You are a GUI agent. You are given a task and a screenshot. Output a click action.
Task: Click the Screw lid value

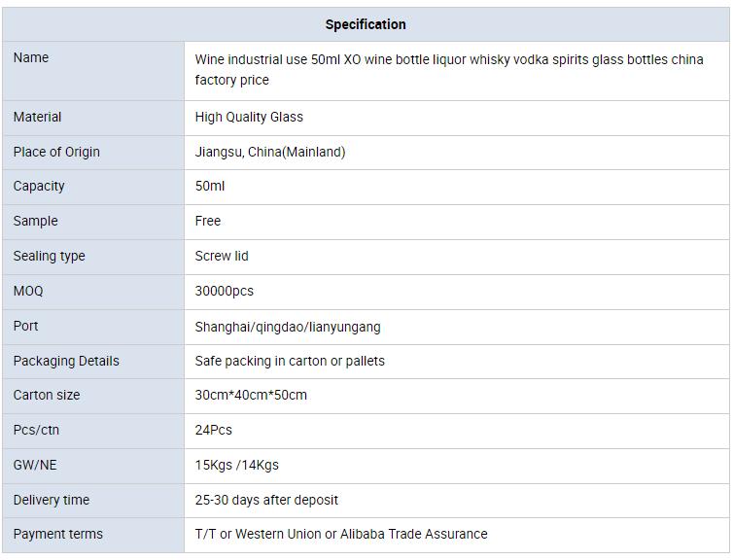(x=222, y=256)
